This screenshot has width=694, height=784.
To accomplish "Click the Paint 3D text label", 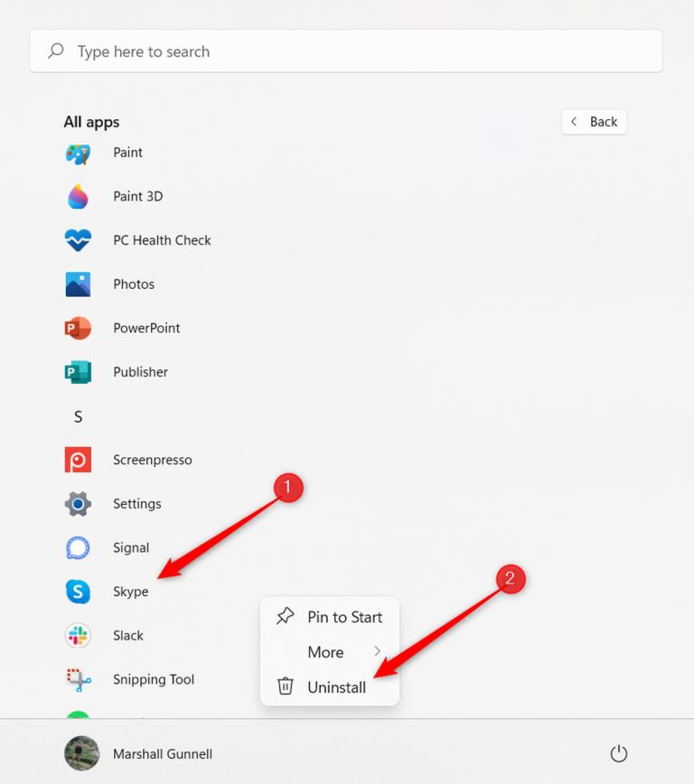I will coord(138,197).
